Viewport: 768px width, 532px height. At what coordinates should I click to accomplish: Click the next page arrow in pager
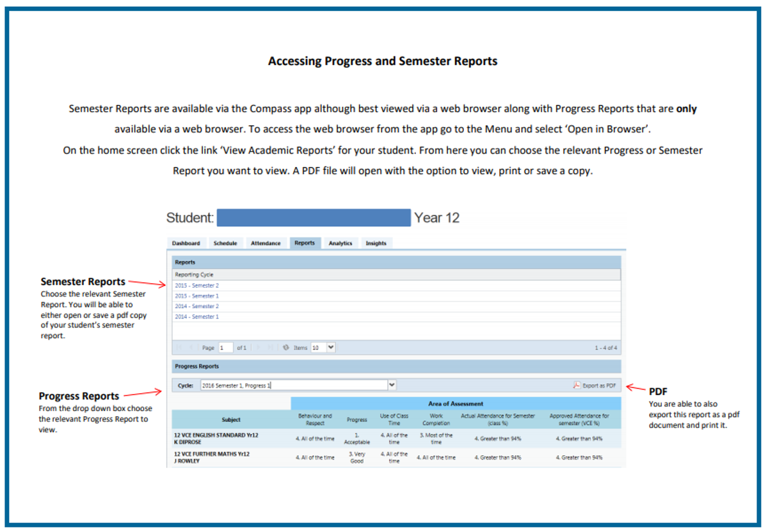coord(258,348)
